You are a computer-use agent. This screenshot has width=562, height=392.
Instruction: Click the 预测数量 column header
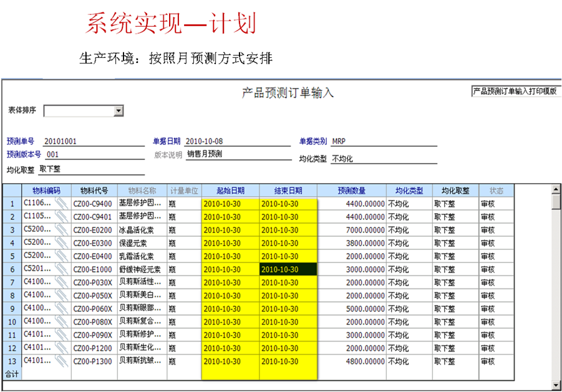tap(351, 191)
